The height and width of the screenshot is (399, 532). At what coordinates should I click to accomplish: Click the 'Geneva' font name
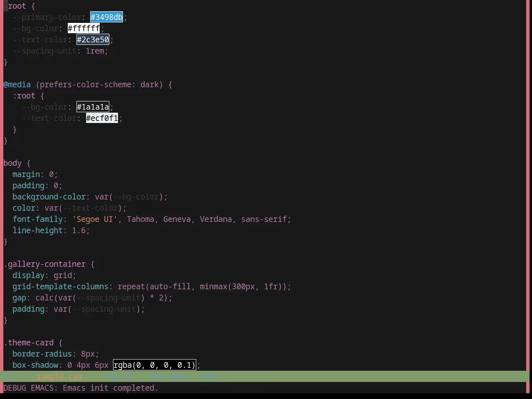[x=177, y=219]
